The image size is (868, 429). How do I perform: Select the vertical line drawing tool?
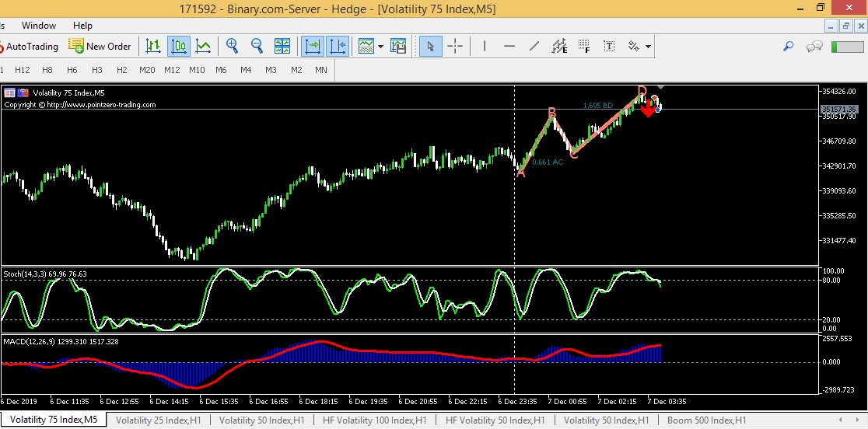pos(485,47)
